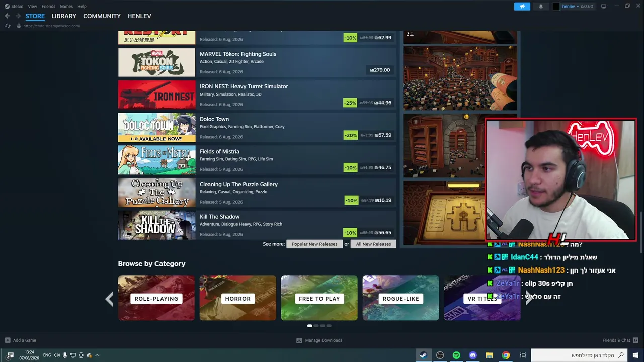The image size is (644, 362).
Task: Expand hidden system tray icons chevron
Action: point(97,355)
